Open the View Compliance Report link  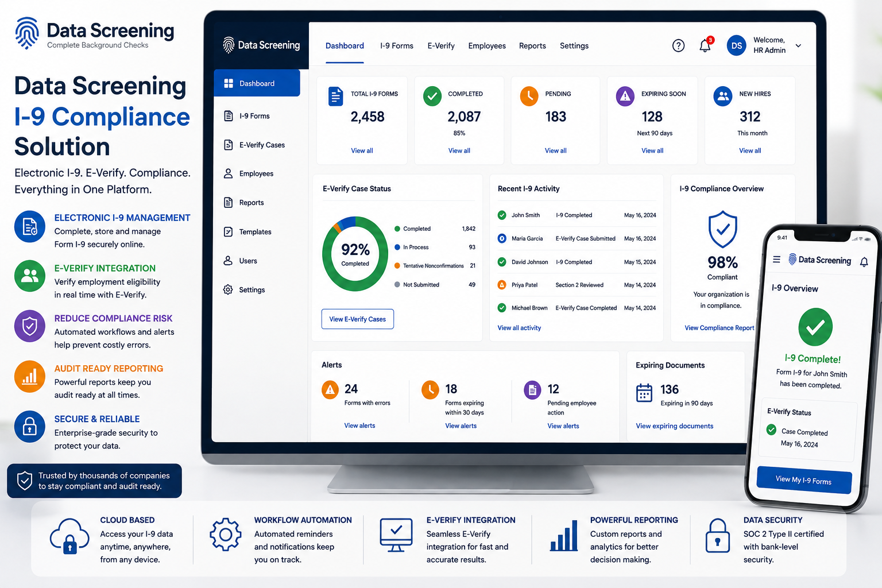click(x=719, y=328)
